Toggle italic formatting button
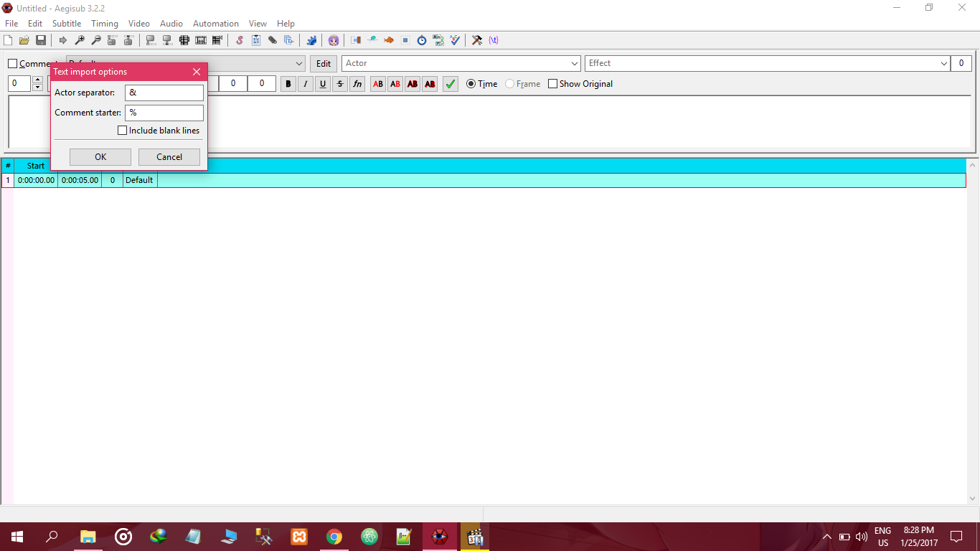 [x=306, y=84]
